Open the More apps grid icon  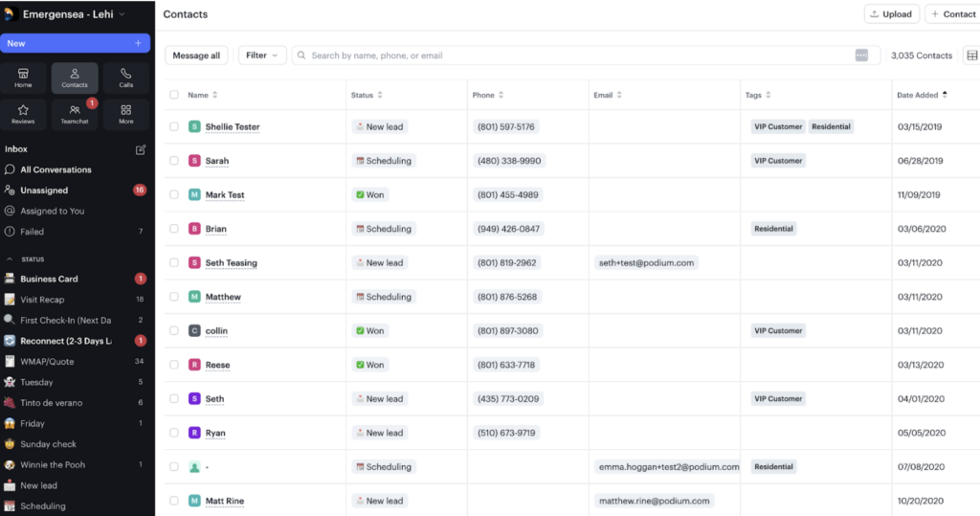(125, 115)
